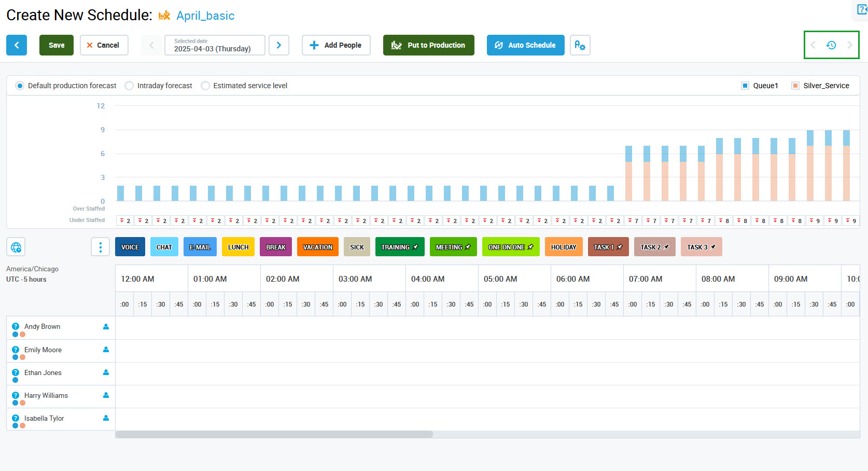Click the blue back arrow button
Screen dimensions: 868x471
17,45
